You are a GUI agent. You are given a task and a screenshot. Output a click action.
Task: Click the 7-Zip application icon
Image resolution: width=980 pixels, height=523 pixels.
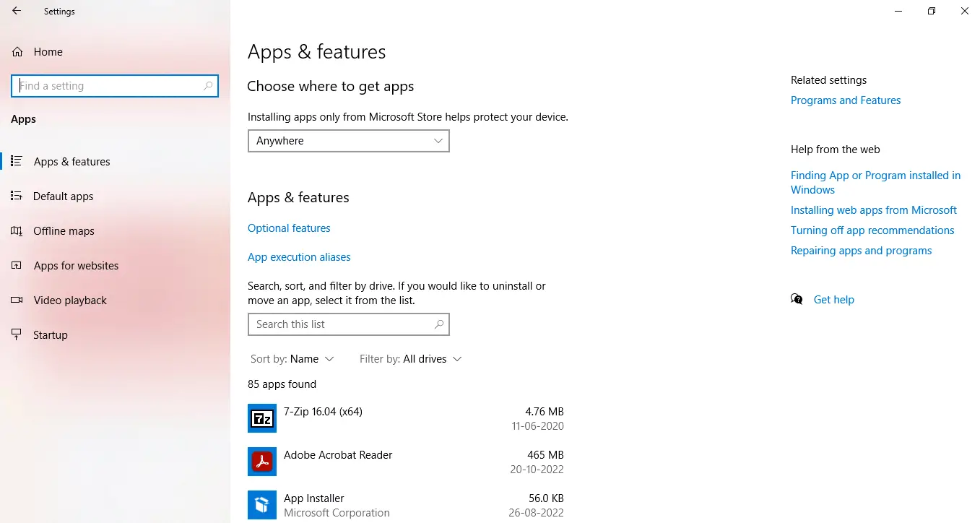261,418
